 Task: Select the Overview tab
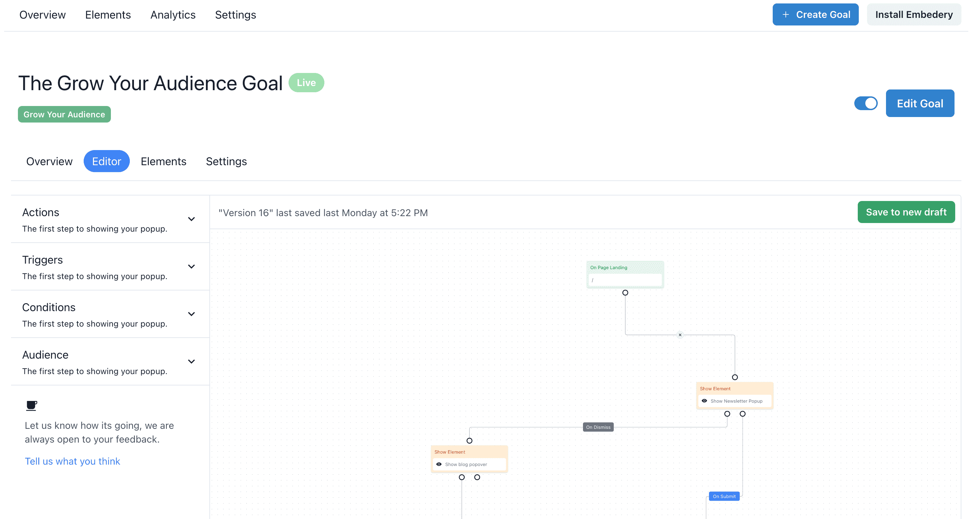[x=50, y=161]
